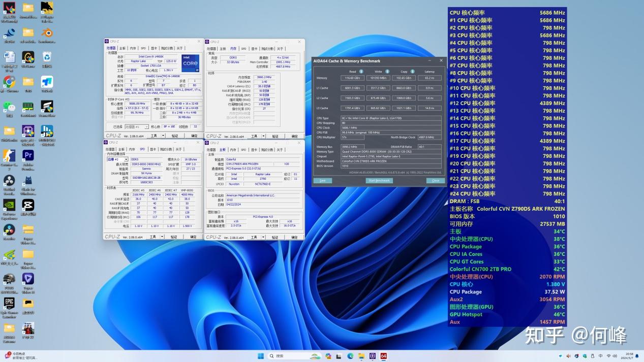Open GeForce Experience desktop icon
Image resolution: width=644 pixels, height=362 pixels.
9,205
